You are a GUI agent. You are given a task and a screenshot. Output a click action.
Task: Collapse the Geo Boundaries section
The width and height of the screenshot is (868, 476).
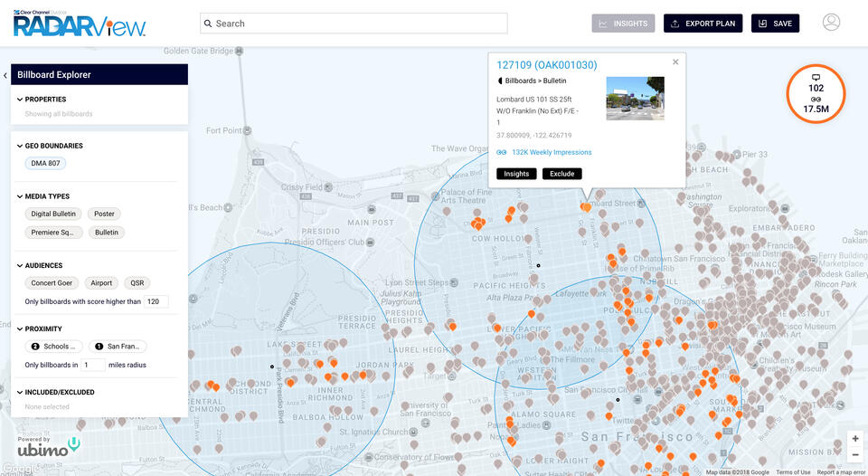[20, 146]
